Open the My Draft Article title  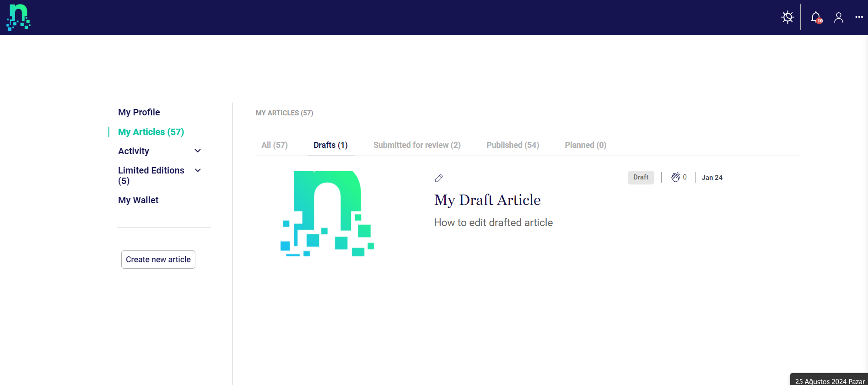pyautogui.click(x=487, y=200)
